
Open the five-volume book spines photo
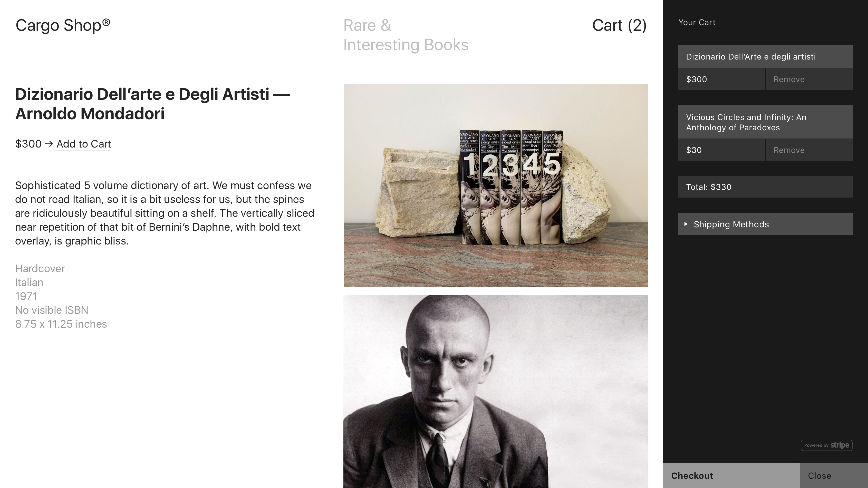tap(496, 185)
